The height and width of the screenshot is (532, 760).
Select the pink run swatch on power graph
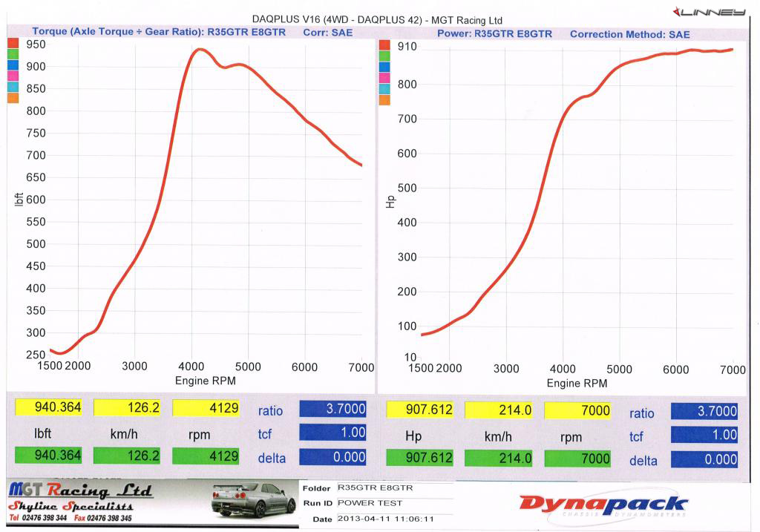click(384, 78)
